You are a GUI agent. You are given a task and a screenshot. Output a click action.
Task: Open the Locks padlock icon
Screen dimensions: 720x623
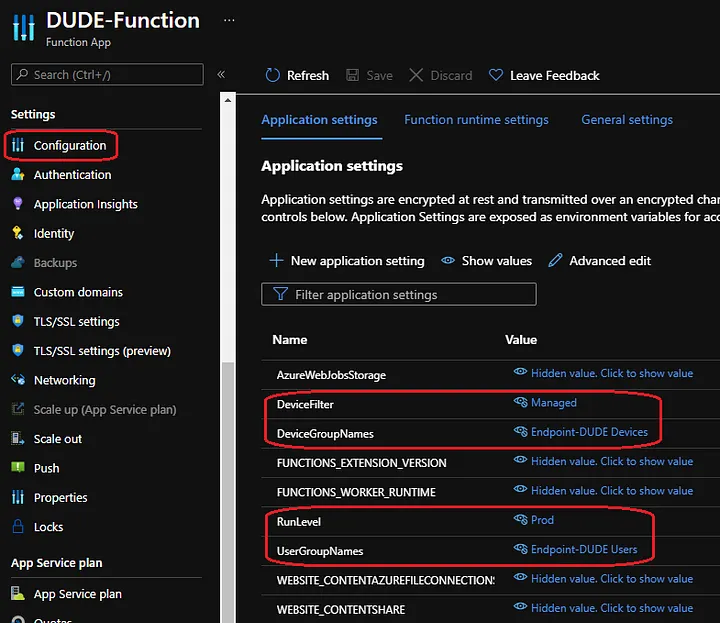click(17, 527)
